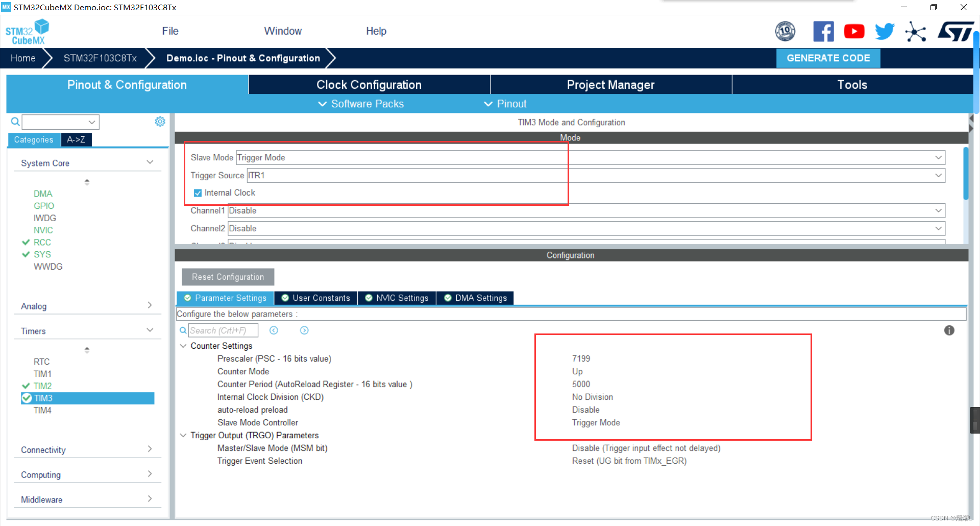The width and height of the screenshot is (980, 526).
Task: Open the categories settings gear icon
Action: pyautogui.click(x=160, y=122)
